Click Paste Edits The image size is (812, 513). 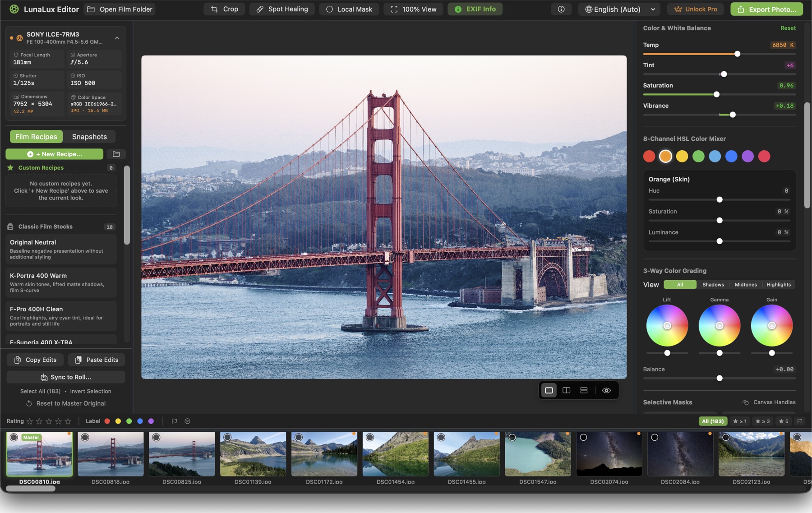pyautogui.click(x=97, y=360)
